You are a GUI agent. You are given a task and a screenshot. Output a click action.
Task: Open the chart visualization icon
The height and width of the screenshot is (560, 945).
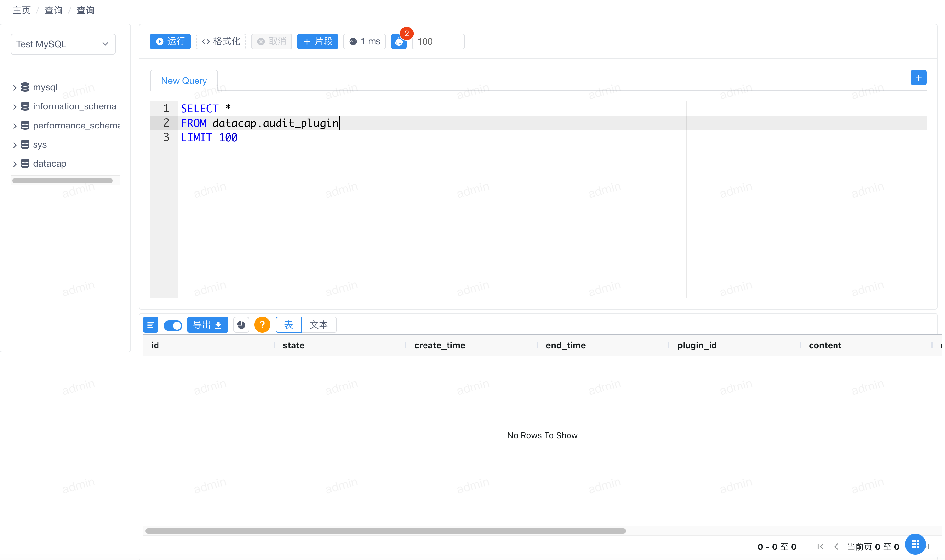(x=241, y=325)
